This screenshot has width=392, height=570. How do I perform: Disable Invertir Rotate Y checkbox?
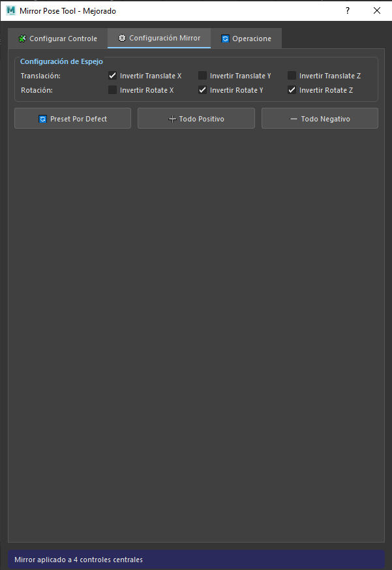pyautogui.click(x=203, y=90)
